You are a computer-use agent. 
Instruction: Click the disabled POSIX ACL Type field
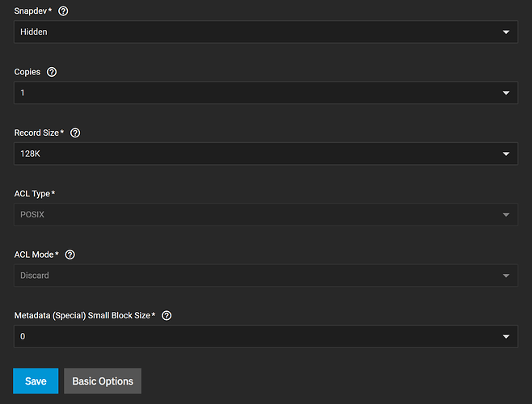coord(266,214)
